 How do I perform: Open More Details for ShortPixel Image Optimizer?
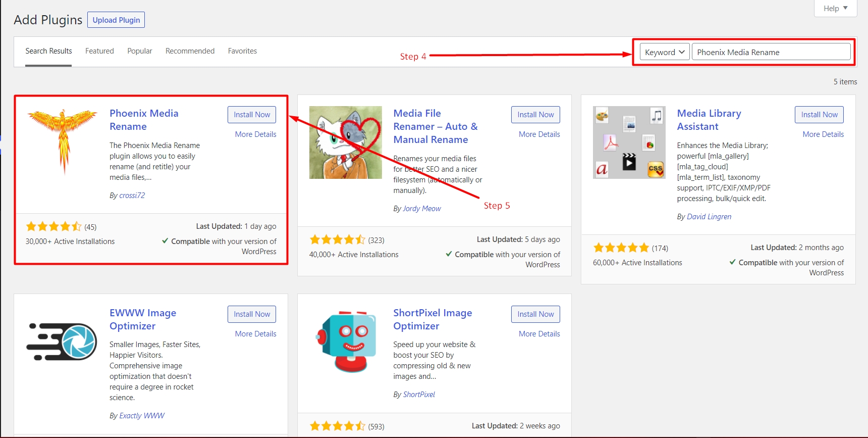(x=539, y=334)
